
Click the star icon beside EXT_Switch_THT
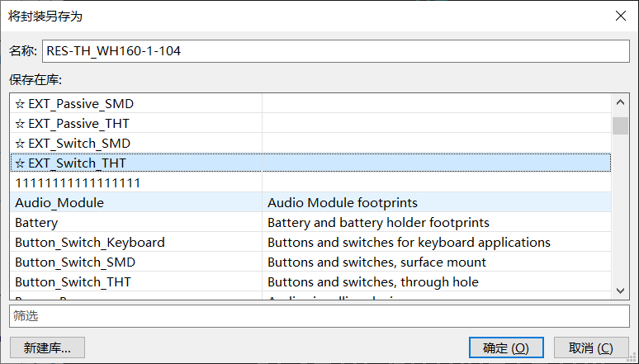[20, 163]
